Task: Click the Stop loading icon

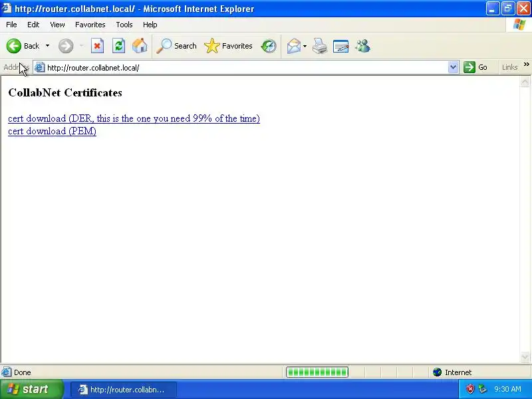Action: 97,46
